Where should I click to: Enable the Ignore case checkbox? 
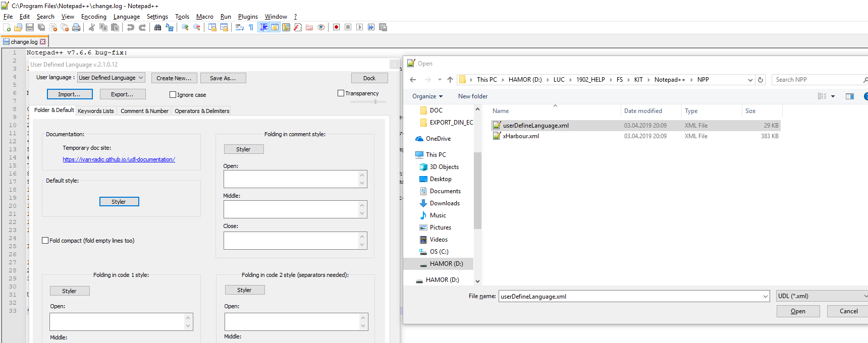click(173, 94)
